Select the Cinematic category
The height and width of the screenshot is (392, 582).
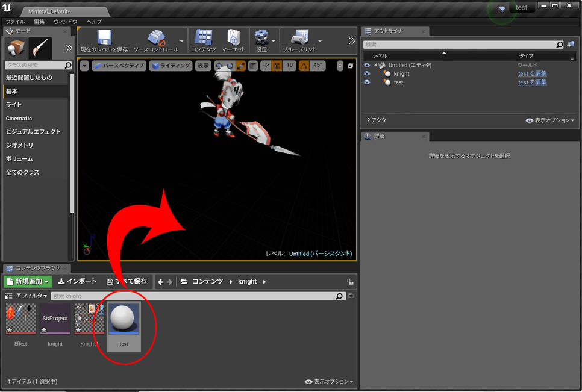(x=36, y=118)
